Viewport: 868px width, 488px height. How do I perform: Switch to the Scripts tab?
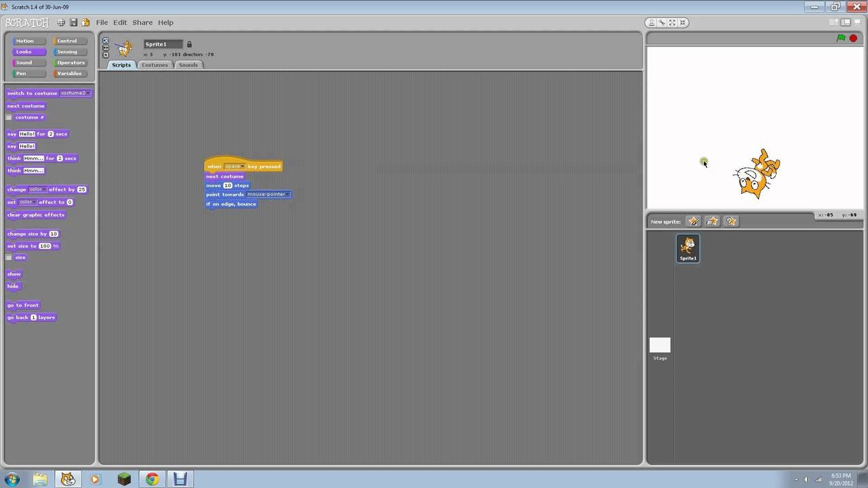pyautogui.click(x=121, y=65)
